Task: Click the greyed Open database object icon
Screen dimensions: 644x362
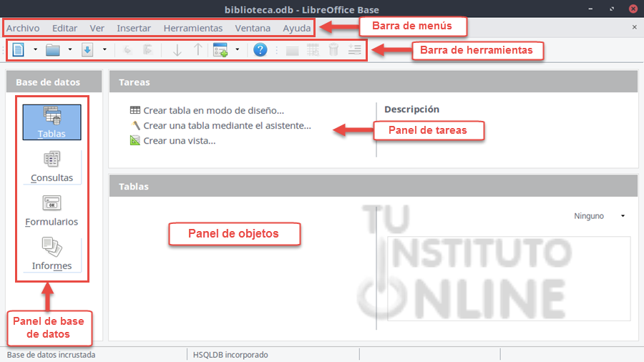Action: point(292,51)
